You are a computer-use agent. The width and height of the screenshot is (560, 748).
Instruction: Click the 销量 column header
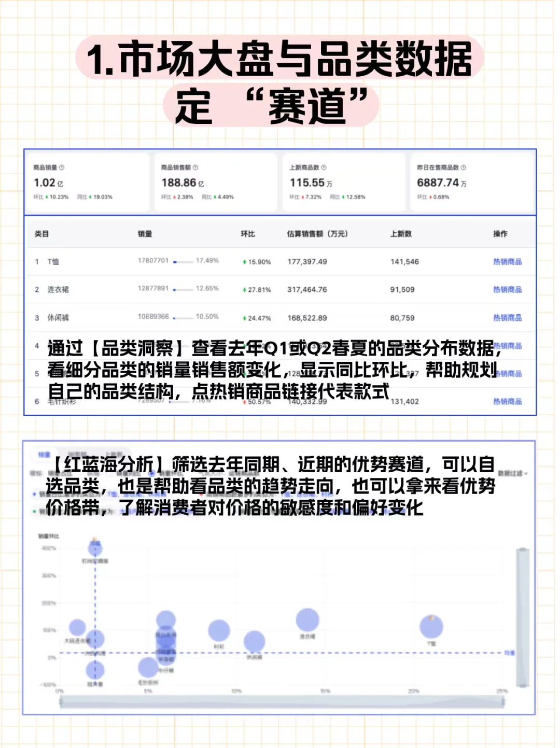(x=145, y=234)
